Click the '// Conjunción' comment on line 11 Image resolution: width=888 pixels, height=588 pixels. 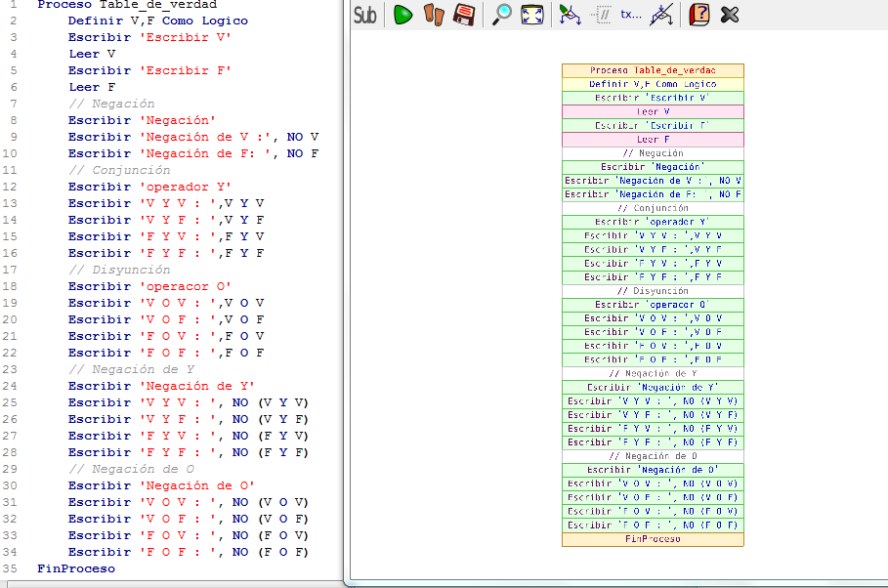coord(119,171)
